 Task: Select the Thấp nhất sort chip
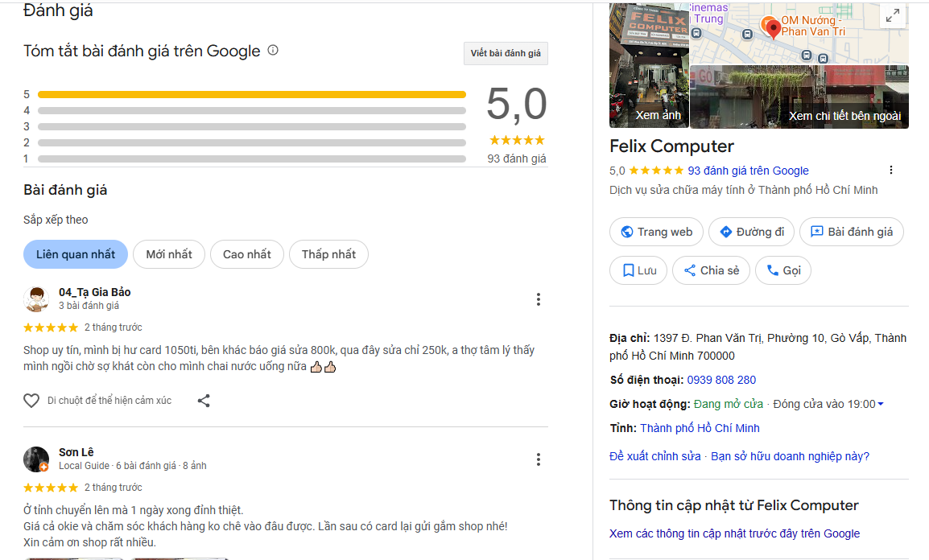[x=328, y=254]
